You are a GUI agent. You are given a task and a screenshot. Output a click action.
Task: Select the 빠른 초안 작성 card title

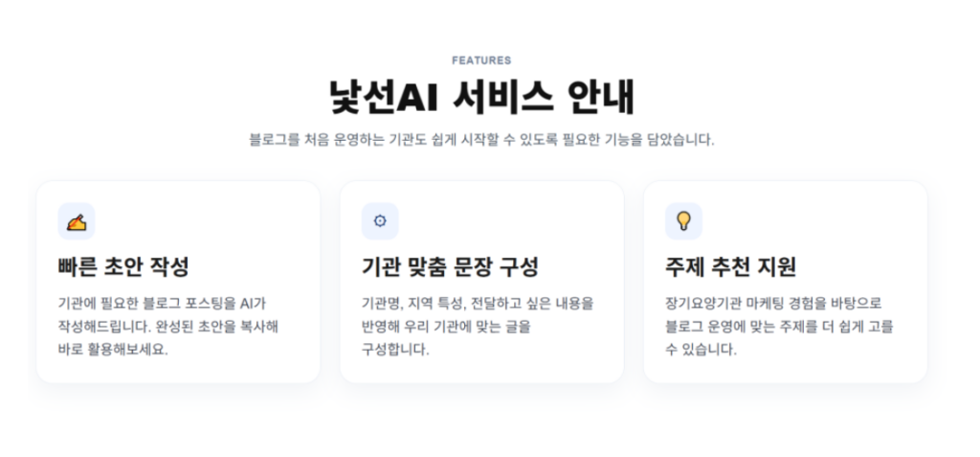(129, 266)
